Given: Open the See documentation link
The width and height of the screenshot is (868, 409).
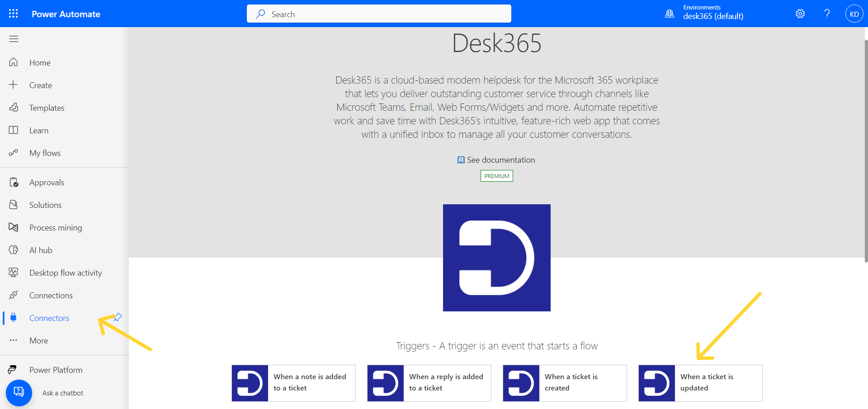Looking at the screenshot, I should click(x=496, y=160).
